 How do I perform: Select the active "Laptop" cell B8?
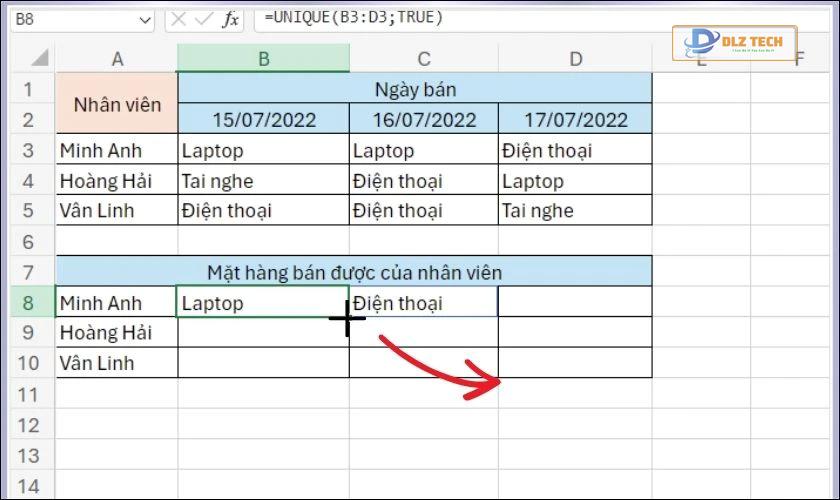[263, 302]
